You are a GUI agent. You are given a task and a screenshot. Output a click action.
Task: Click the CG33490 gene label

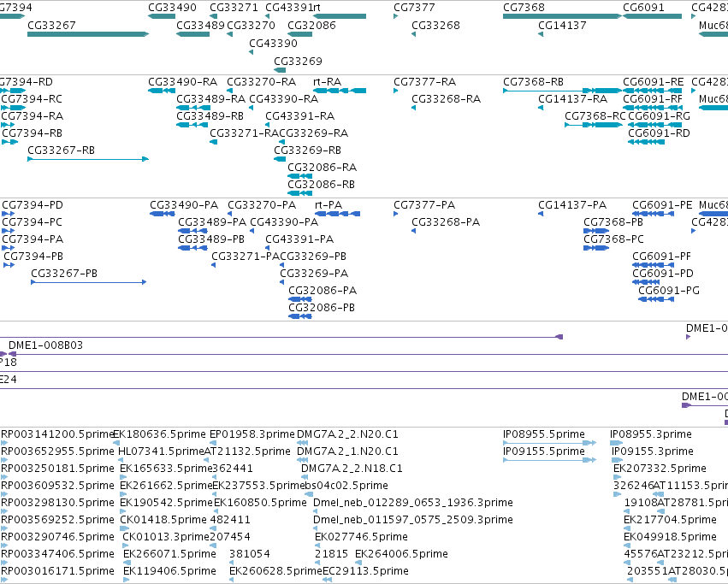172,8
